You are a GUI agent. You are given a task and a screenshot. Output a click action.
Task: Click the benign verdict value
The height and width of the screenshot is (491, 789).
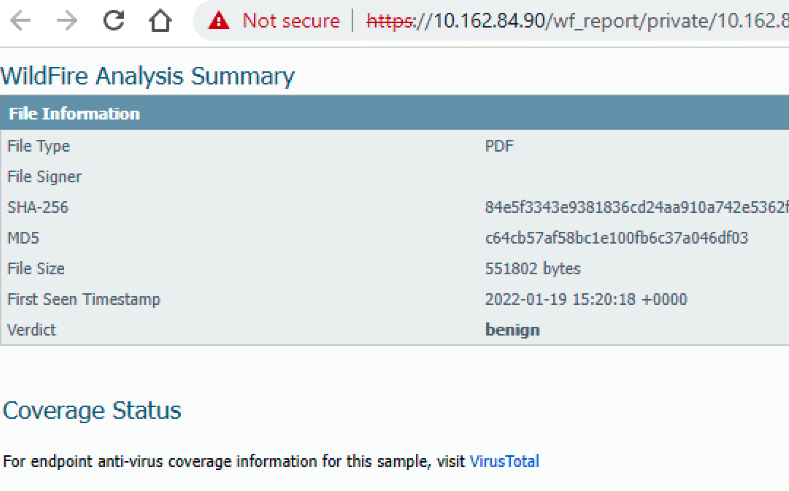pos(512,330)
